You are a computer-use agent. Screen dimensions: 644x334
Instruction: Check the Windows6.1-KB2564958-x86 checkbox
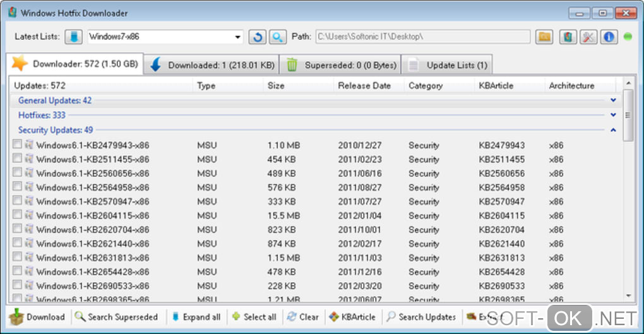tap(17, 186)
